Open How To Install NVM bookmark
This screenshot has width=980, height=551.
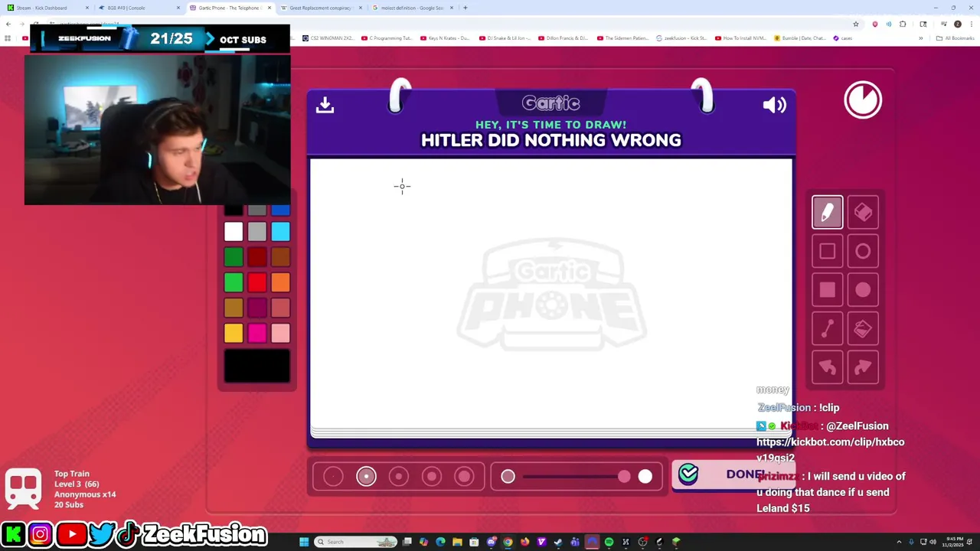(740, 38)
